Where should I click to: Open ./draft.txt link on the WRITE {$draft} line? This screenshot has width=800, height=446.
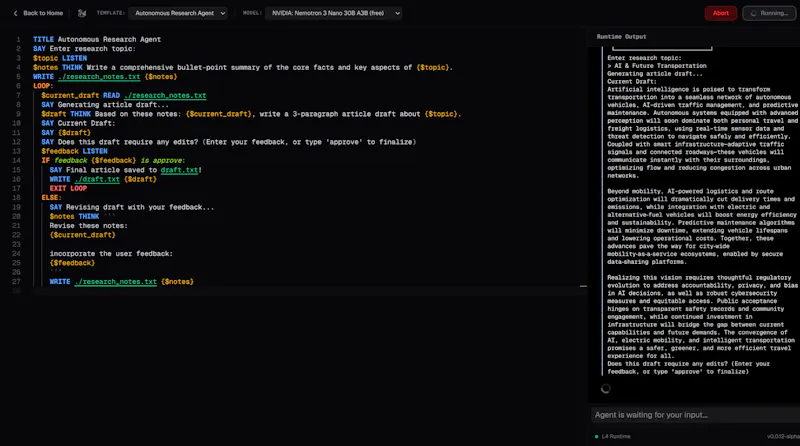point(97,179)
